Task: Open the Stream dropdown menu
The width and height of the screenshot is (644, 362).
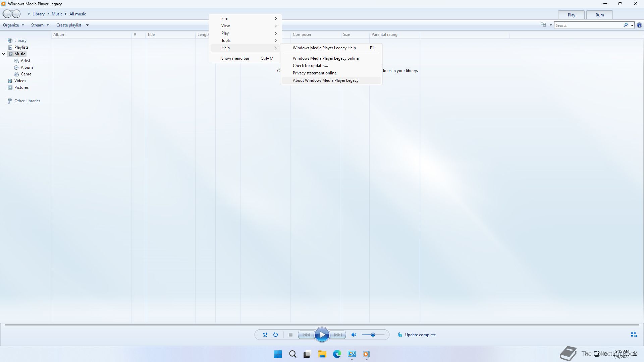Action: click(40, 25)
